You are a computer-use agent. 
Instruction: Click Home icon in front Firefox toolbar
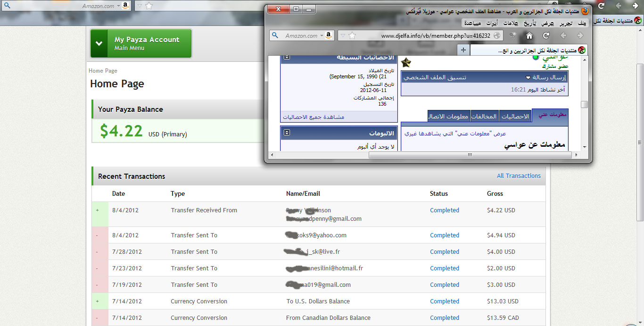[529, 35]
